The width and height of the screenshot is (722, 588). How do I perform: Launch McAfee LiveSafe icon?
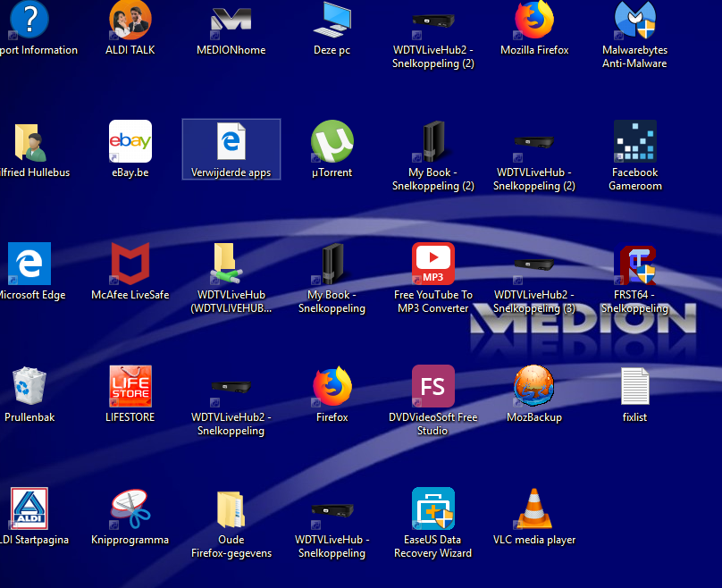coord(130,264)
